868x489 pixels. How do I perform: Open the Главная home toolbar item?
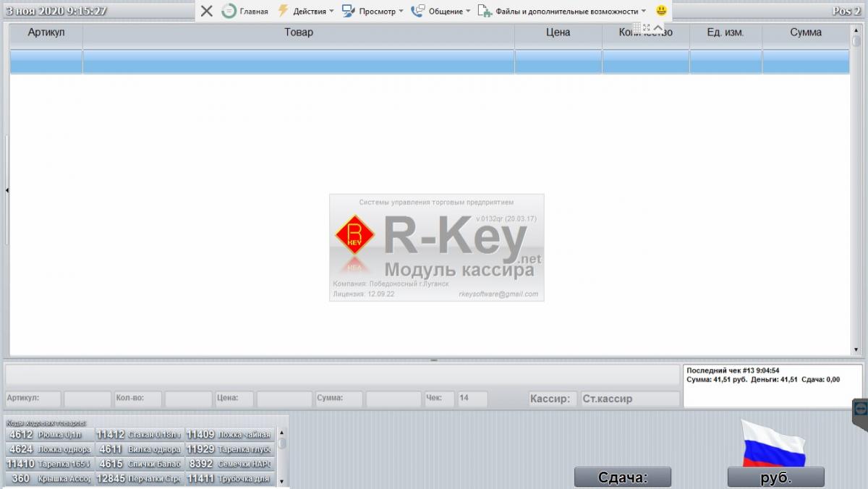point(245,11)
